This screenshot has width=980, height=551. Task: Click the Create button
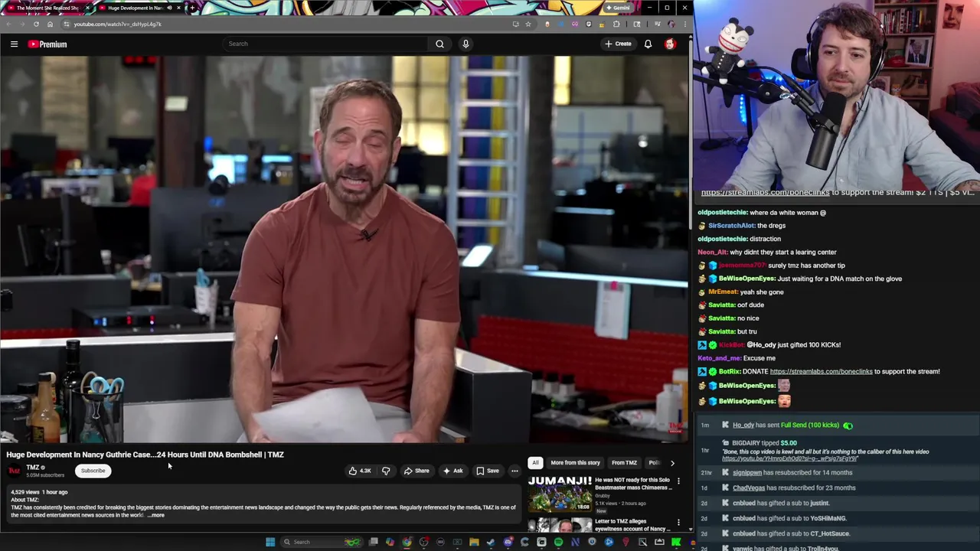click(618, 44)
